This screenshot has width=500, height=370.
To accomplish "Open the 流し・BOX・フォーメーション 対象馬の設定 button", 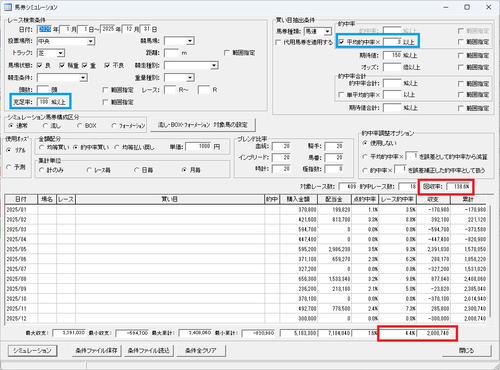I will pos(203,125).
